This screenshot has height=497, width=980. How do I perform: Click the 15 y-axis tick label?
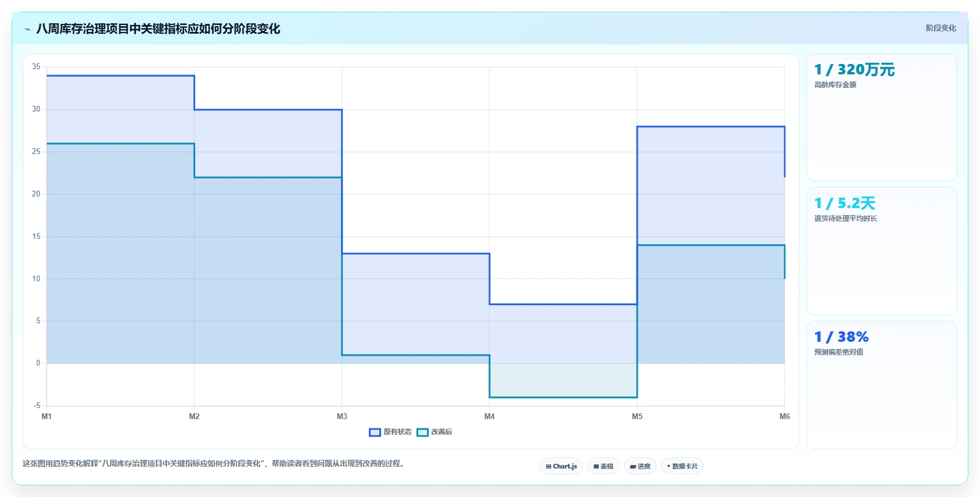36,237
